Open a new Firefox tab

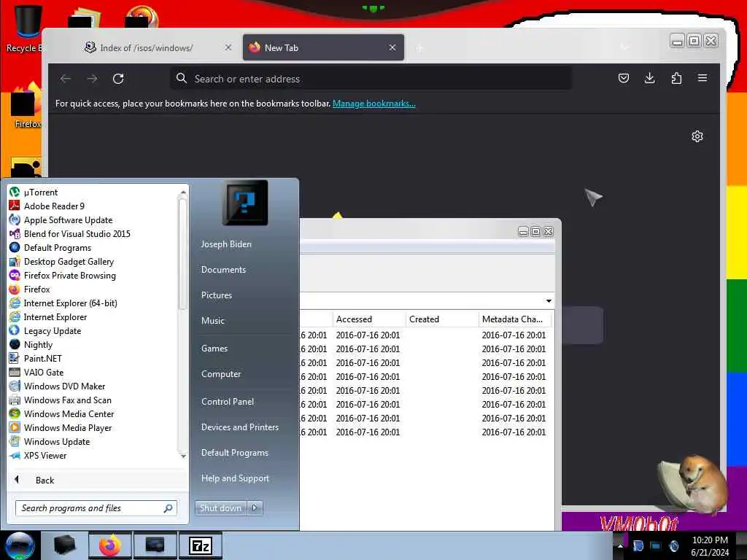[419, 48]
